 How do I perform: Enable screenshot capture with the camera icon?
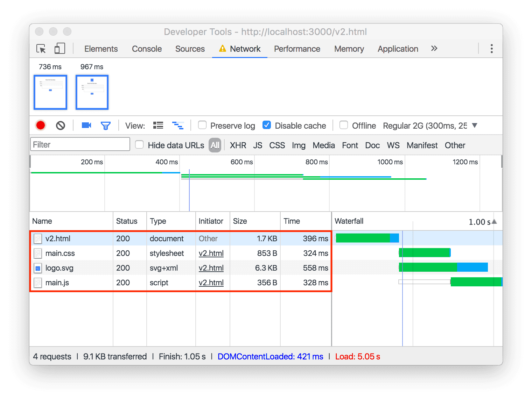click(86, 125)
